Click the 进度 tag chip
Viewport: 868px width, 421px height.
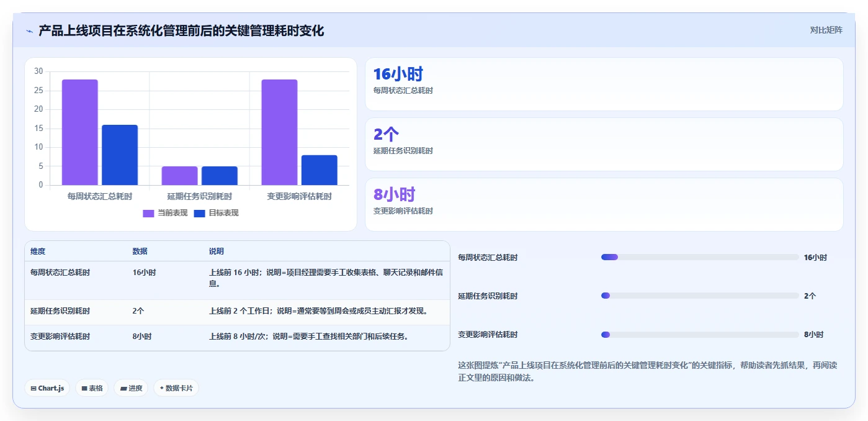131,388
